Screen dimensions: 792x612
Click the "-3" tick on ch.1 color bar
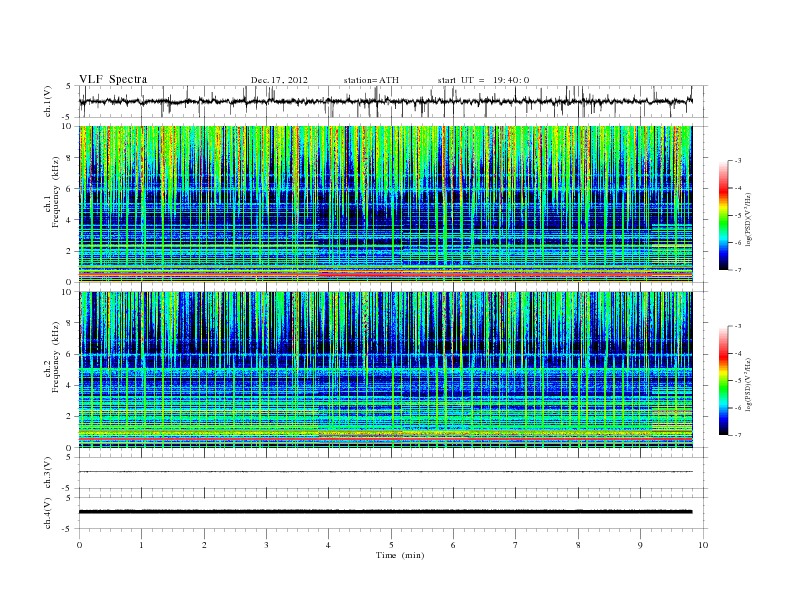pyautogui.click(x=737, y=161)
